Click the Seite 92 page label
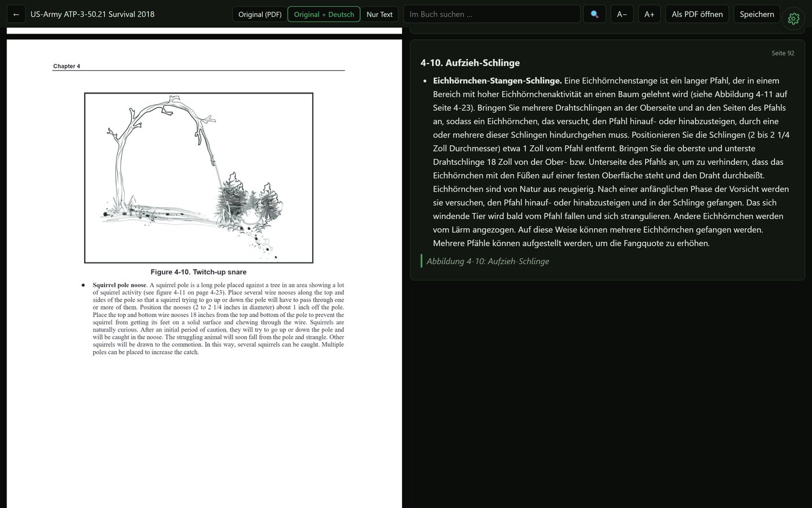 point(782,53)
